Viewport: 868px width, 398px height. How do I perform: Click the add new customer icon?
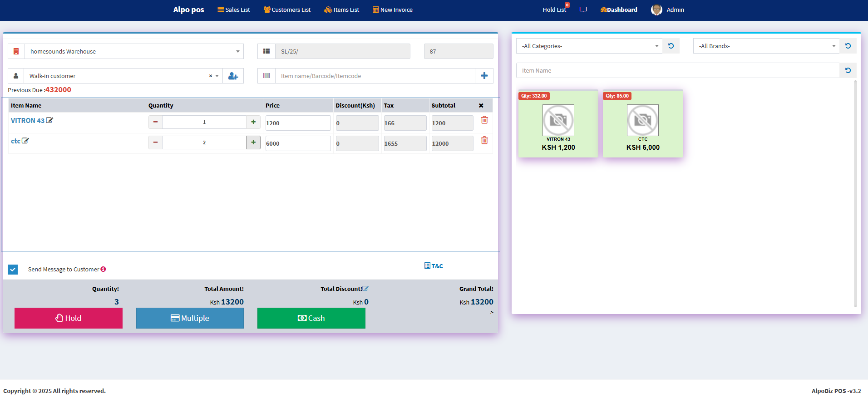(x=233, y=76)
